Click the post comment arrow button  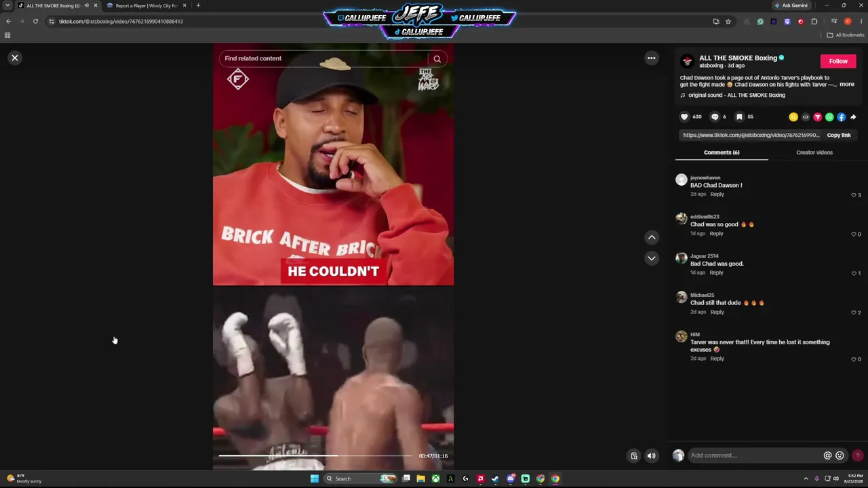(857, 455)
